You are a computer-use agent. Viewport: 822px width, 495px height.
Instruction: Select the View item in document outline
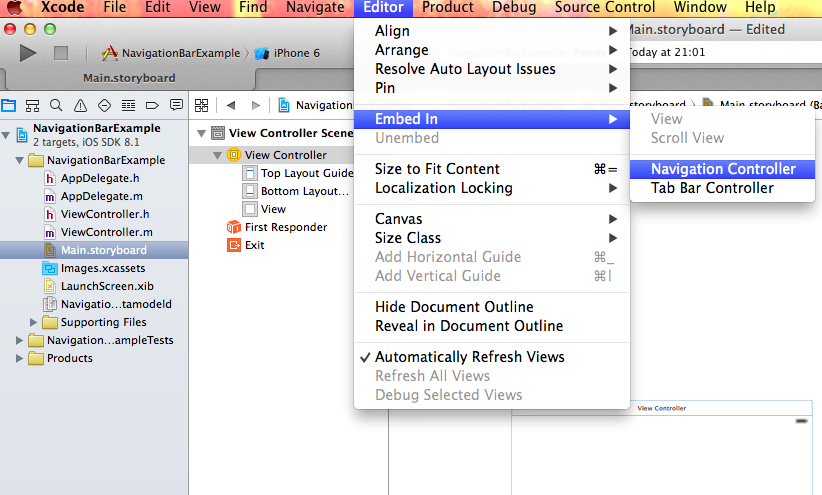(x=272, y=209)
